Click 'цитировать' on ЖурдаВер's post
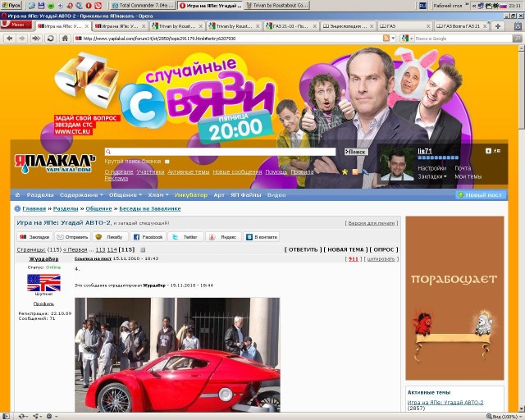Image resolution: width=525 pixels, height=420 pixels. pos(381,259)
